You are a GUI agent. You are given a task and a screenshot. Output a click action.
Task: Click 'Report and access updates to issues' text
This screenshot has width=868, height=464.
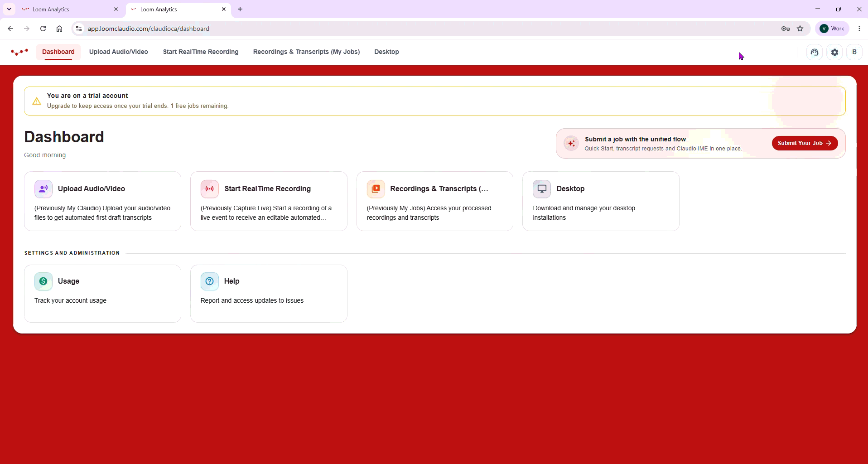click(x=252, y=301)
